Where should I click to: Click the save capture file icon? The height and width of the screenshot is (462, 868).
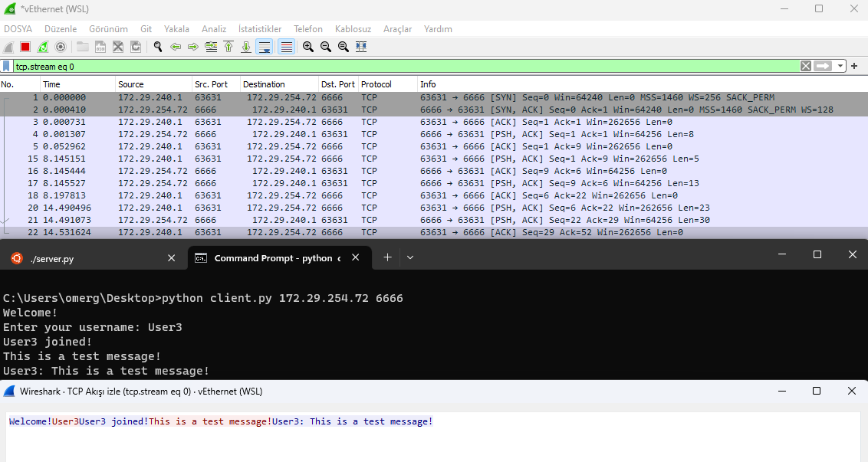point(100,47)
